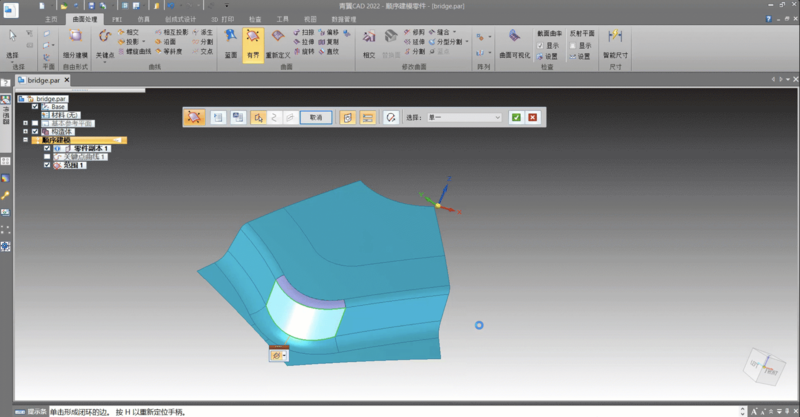This screenshot has width=800, height=417.
Task: Click the green checkmark accept button
Action: coord(516,117)
